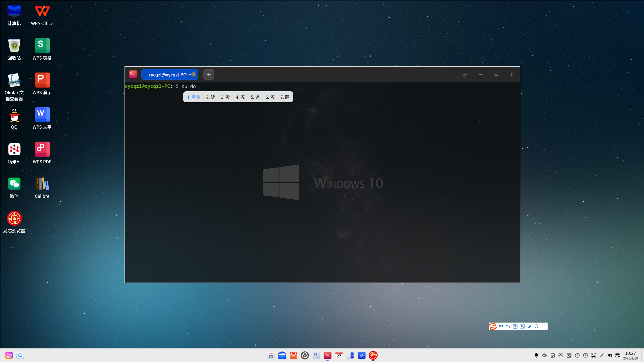Open Sogou toolbox grid icon
This screenshot has height=362, width=644.
coord(543,326)
